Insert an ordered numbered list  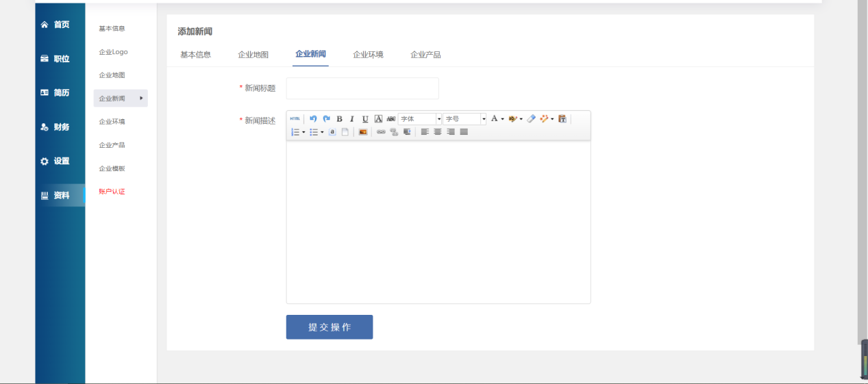[295, 132]
